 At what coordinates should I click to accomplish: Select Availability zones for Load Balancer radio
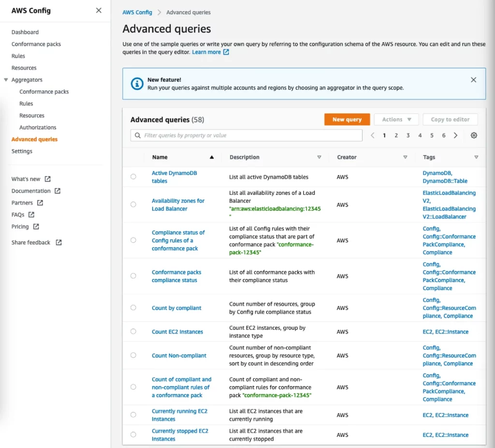coord(133,204)
